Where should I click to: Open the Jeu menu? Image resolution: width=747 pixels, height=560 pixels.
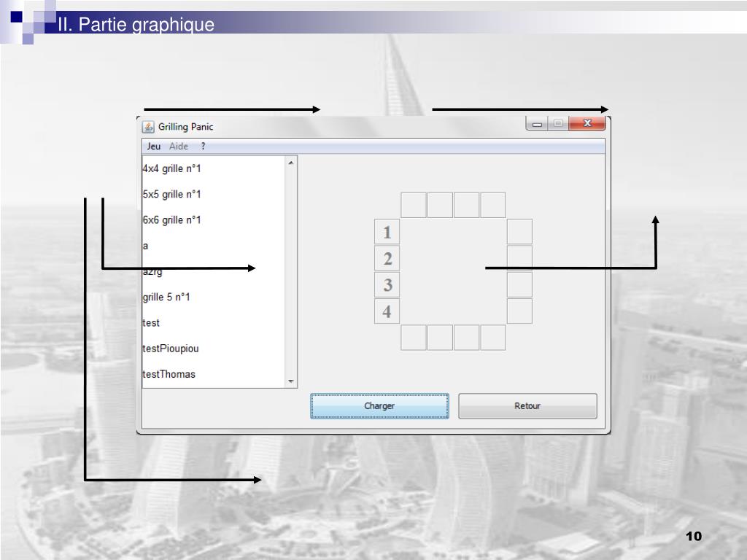tap(153, 146)
